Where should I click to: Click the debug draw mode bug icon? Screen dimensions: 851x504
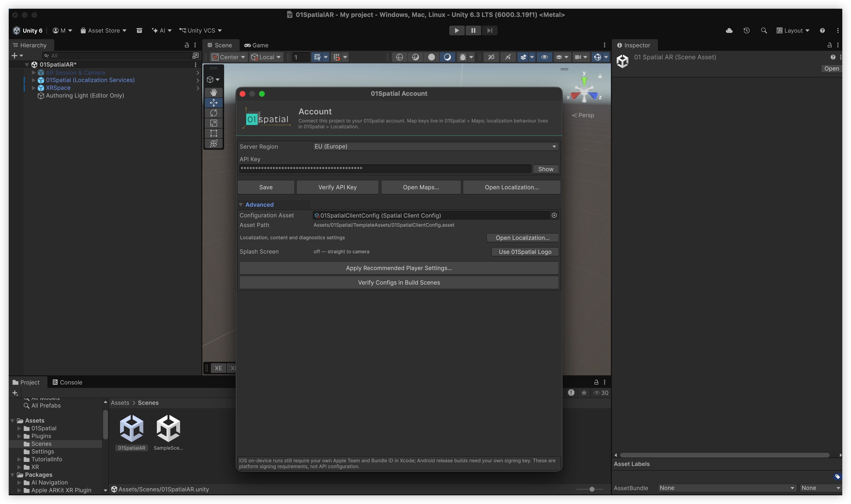[463, 57]
